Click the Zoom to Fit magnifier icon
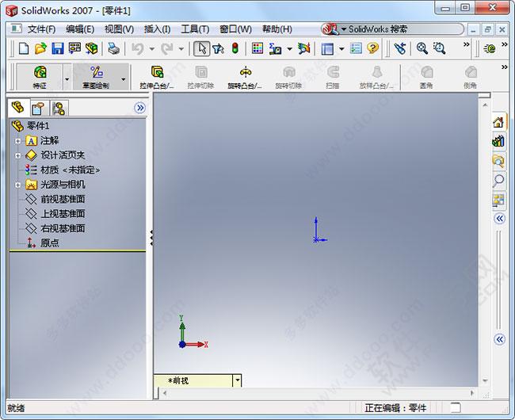This screenshot has width=515, height=420. click(422, 48)
